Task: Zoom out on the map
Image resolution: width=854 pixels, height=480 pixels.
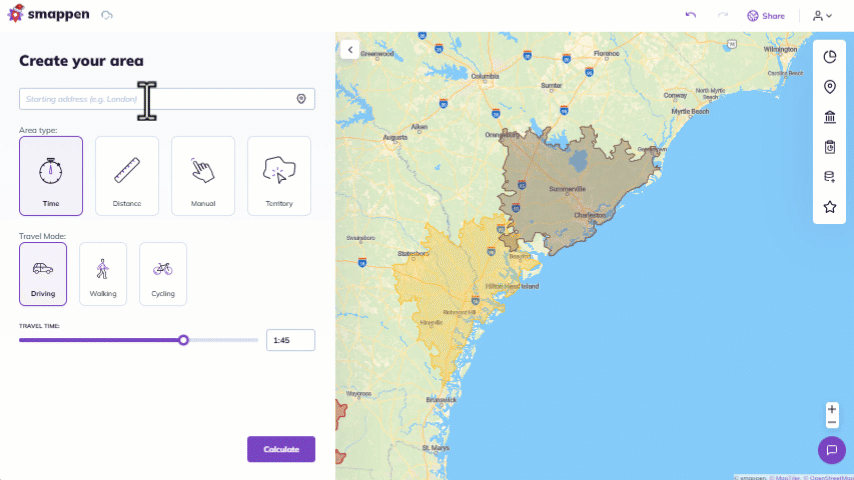Action: point(832,422)
